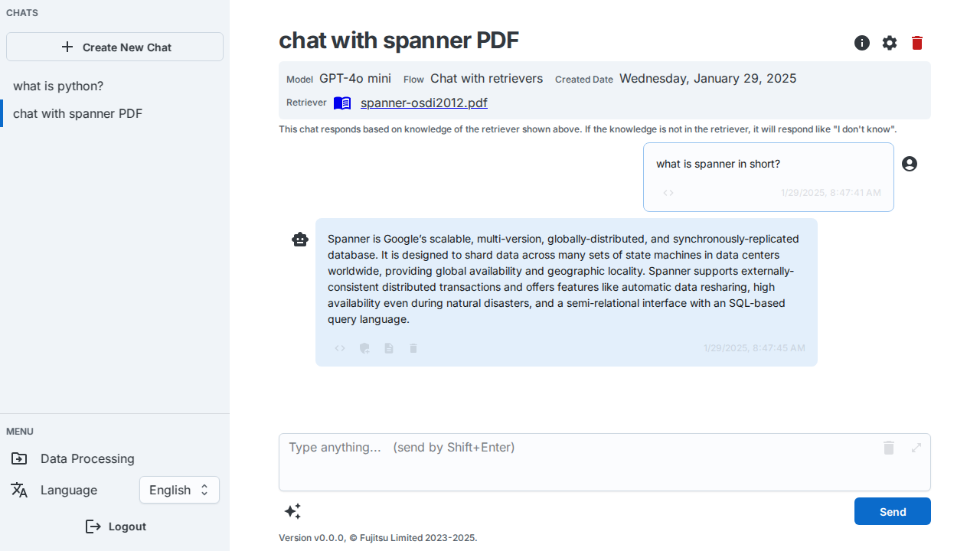View source with the code icon under user message

(x=668, y=193)
